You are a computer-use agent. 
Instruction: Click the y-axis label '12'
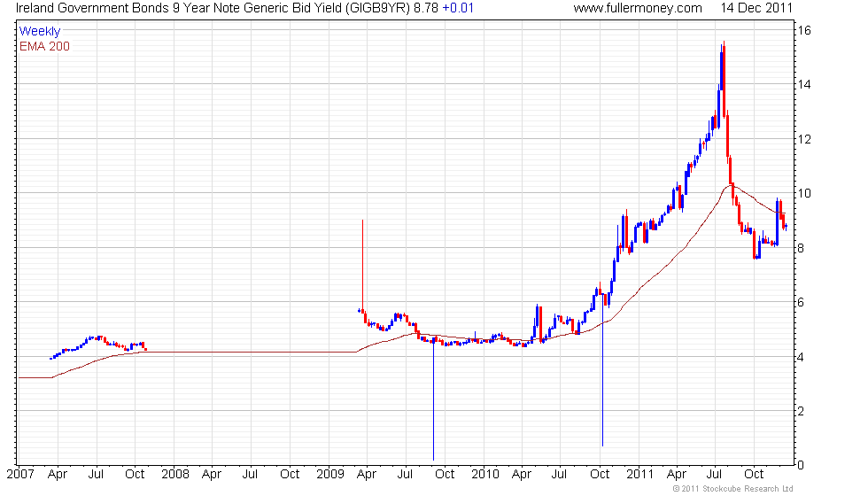click(804, 139)
